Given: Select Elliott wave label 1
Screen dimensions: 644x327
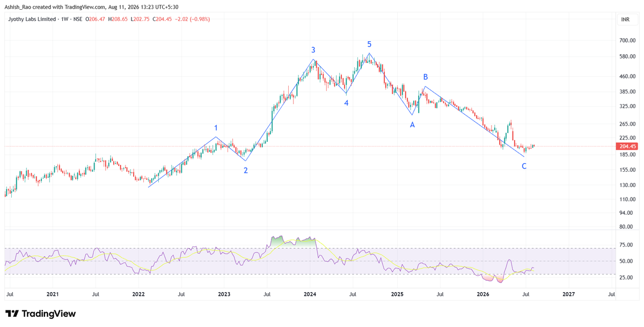Looking at the screenshot, I should coord(216,128).
